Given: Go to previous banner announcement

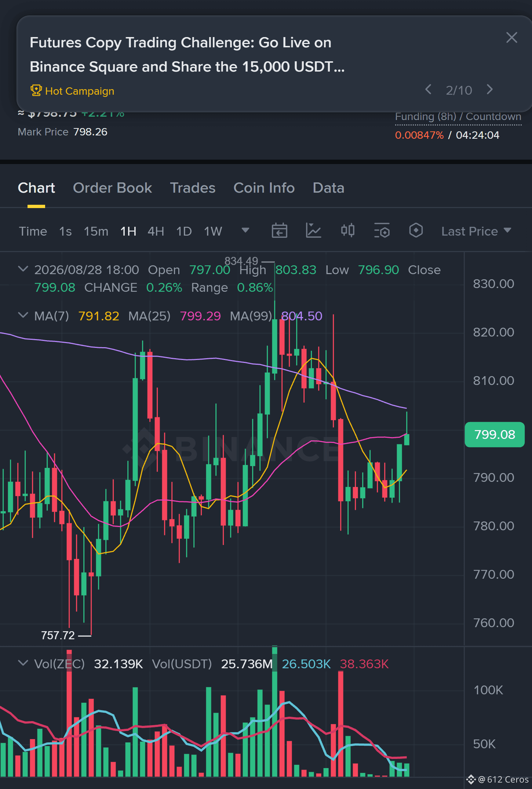Looking at the screenshot, I should [428, 90].
